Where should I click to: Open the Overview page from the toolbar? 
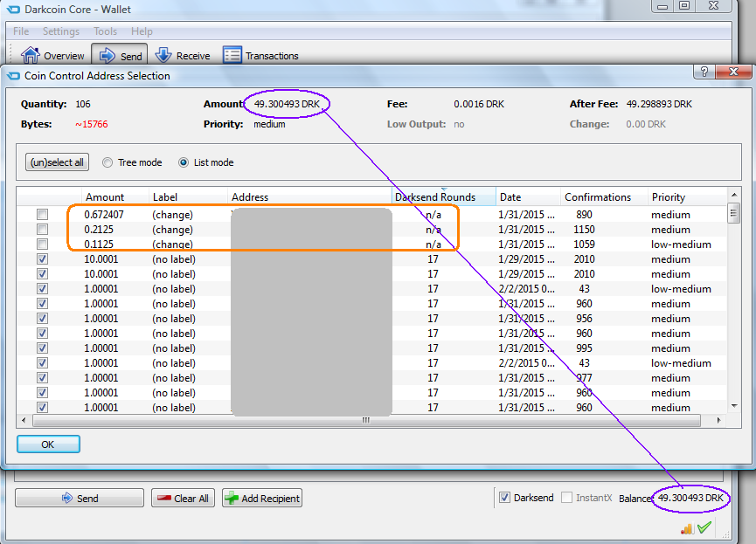53,55
